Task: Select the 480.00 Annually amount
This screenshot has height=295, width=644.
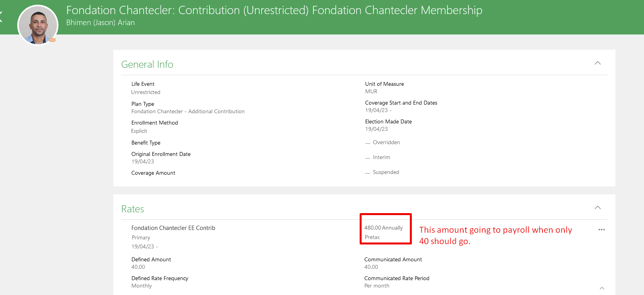Action: coord(384,228)
